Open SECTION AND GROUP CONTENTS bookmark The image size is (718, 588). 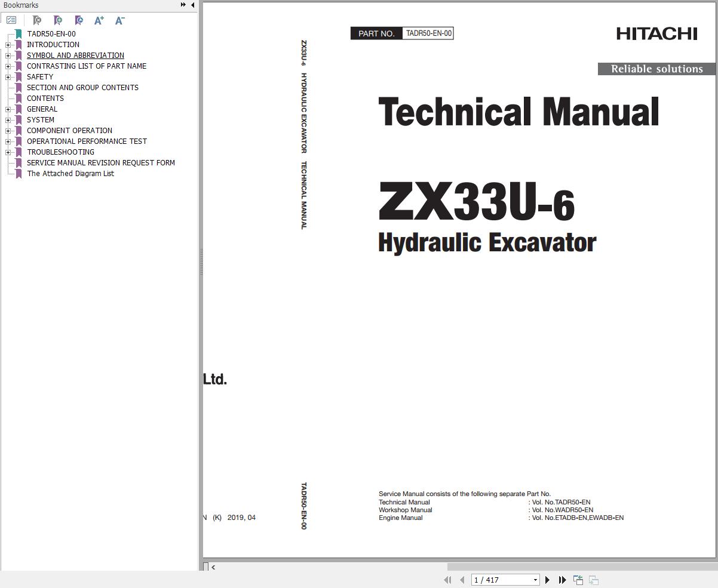pos(82,88)
